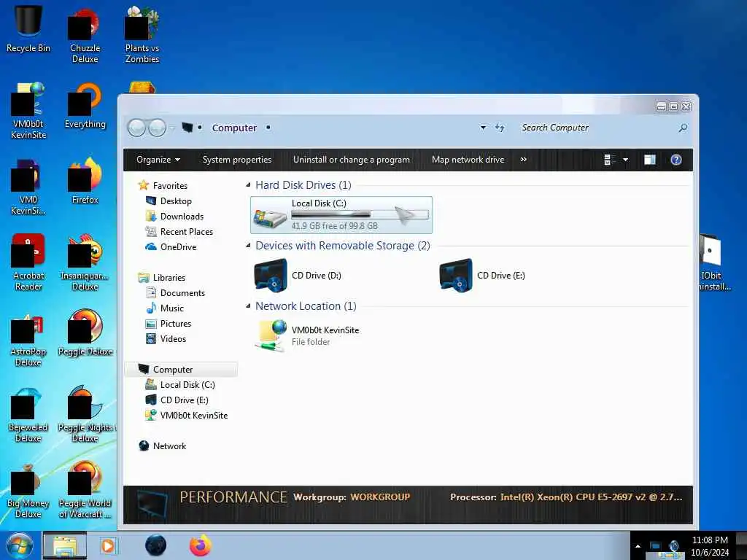Select Bejeweled Deluxe desktop shortcut
Viewport: 747px width, 560px height.
tap(28, 414)
